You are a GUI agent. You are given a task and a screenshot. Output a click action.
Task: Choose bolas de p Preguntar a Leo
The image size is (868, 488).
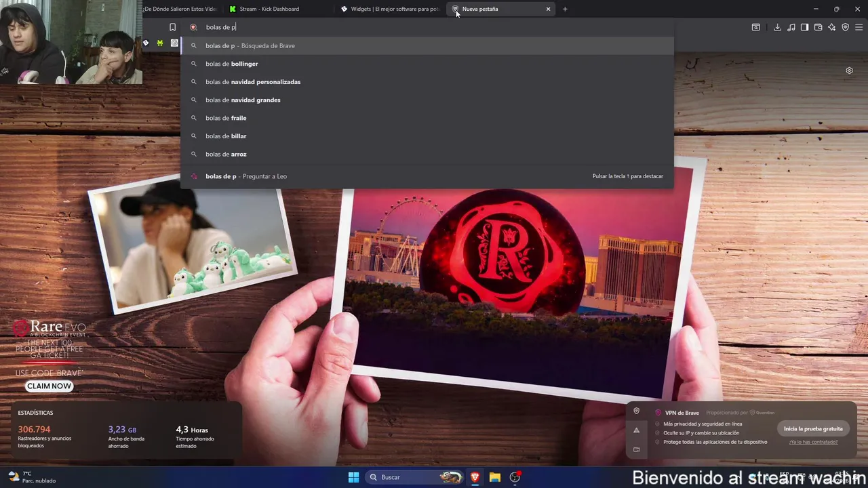427,176
